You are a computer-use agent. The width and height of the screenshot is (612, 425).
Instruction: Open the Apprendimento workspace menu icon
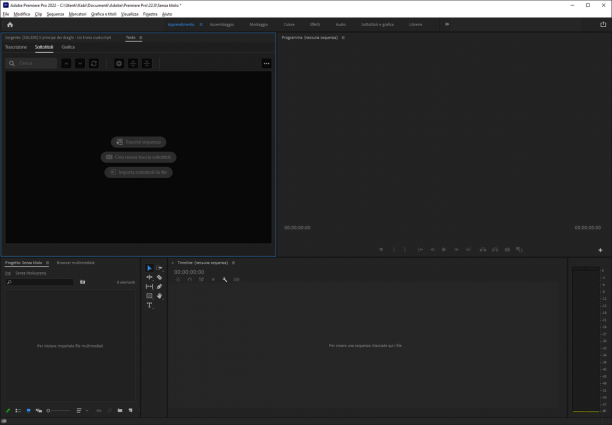(201, 25)
